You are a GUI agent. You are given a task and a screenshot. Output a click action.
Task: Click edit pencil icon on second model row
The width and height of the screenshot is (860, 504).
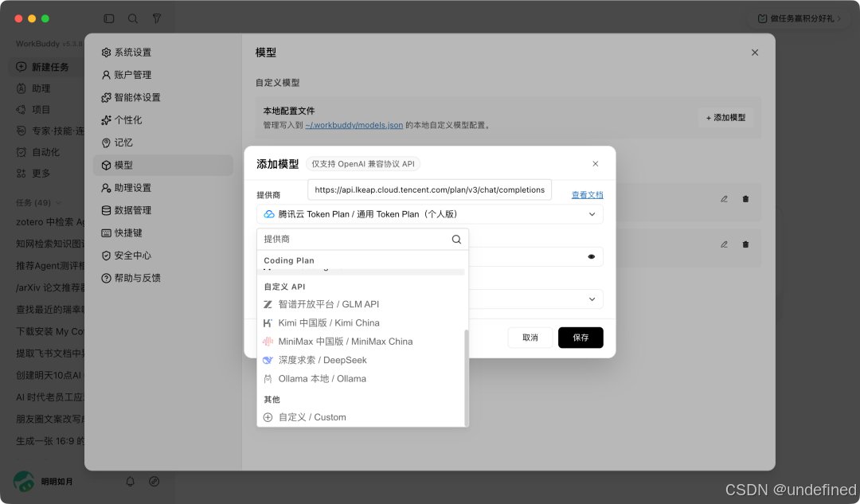[x=724, y=244]
